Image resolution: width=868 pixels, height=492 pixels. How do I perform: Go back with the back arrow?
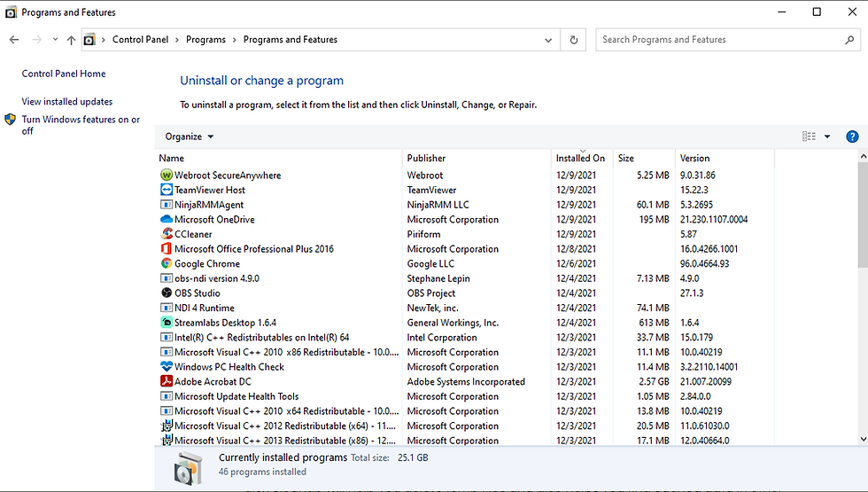click(14, 40)
